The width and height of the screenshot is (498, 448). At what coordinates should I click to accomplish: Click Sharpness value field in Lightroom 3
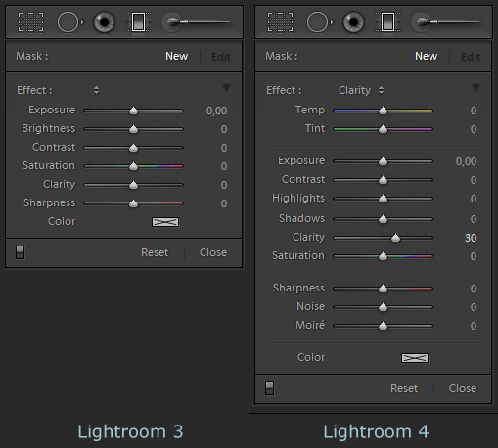click(224, 203)
